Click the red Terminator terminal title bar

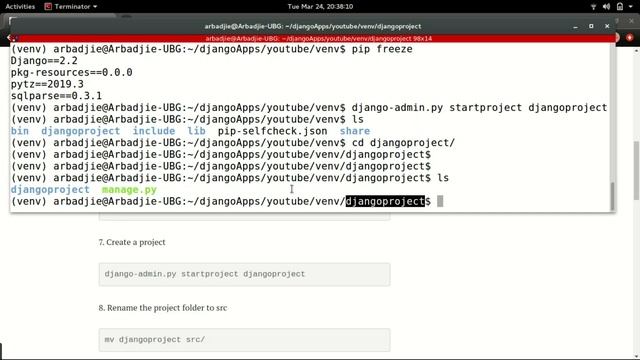click(313, 38)
